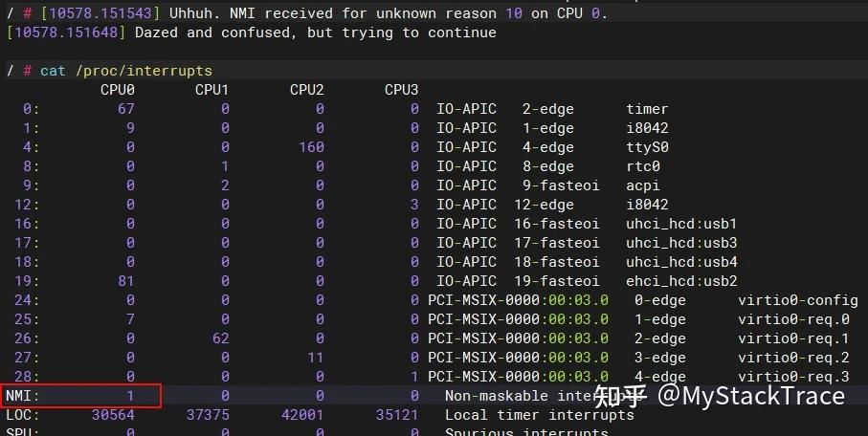The width and height of the screenshot is (868, 436).
Task: Click 'Dazed and confused, but trying to continue' message
Action: [x=316, y=33]
